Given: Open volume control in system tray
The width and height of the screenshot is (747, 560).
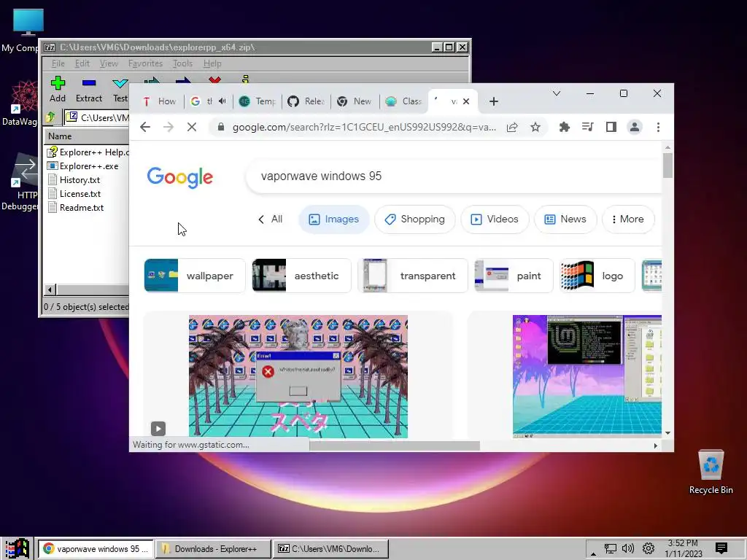Looking at the screenshot, I should [628, 548].
